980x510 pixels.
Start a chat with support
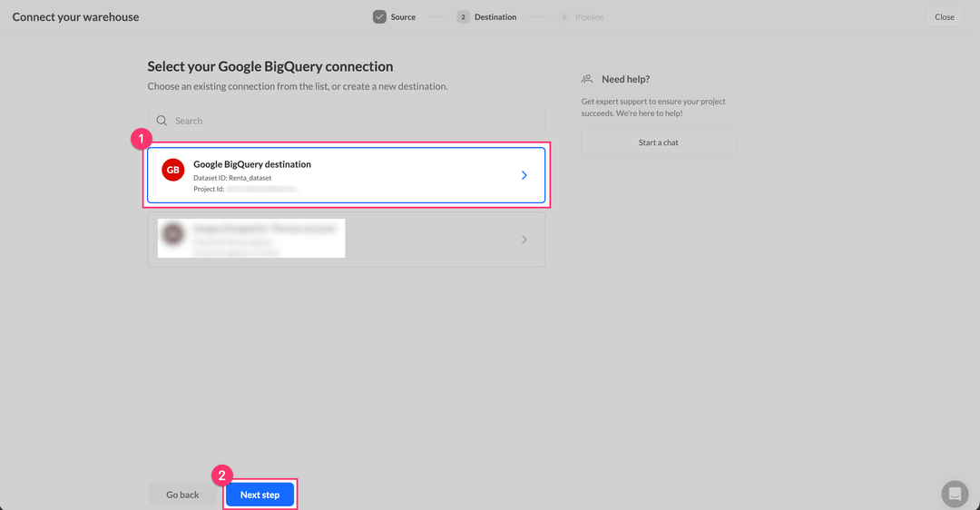tap(658, 142)
